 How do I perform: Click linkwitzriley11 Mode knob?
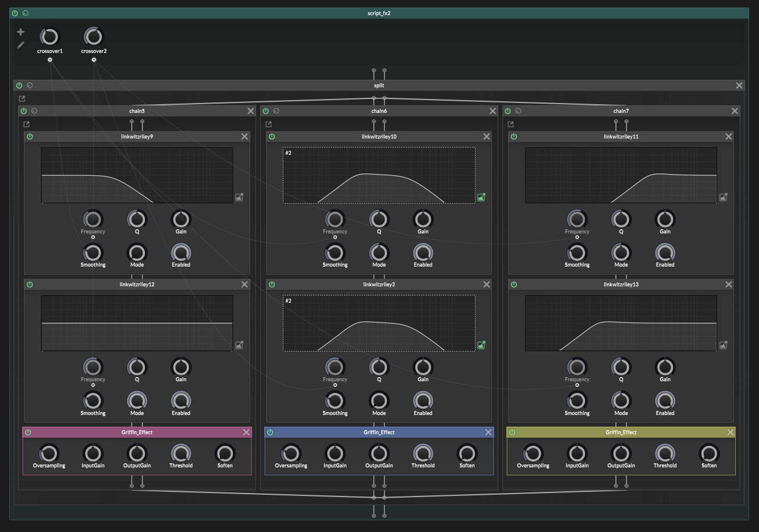621,252
